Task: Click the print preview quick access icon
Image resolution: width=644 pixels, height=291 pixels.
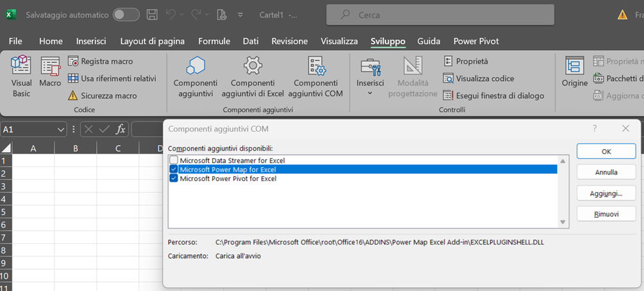Action: click(x=222, y=15)
